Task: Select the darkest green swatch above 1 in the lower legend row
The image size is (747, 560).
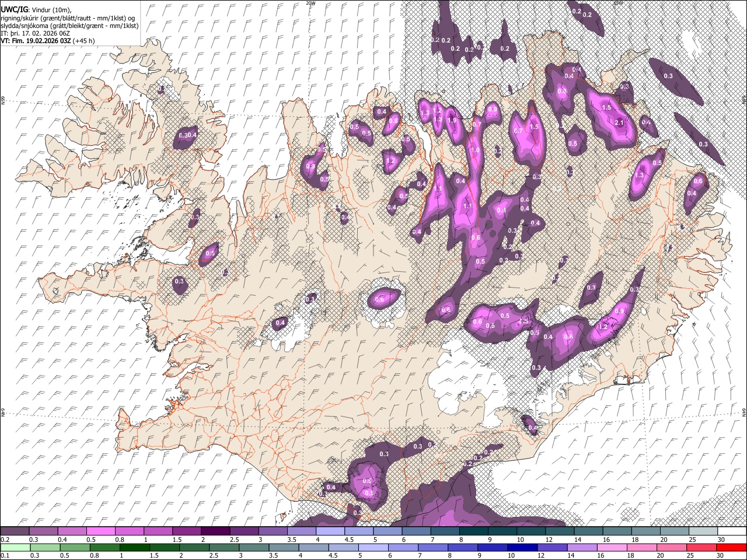Action: (134, 547)
